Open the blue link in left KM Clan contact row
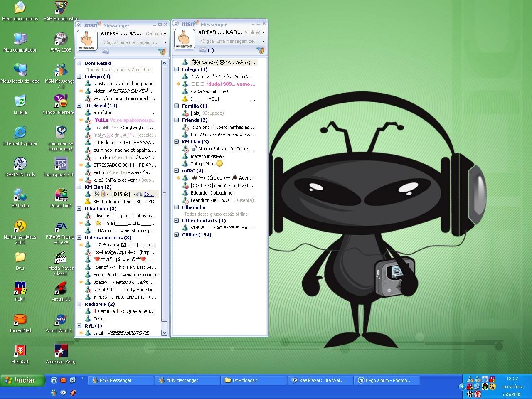Screen dimensions: 532x399 149,194
